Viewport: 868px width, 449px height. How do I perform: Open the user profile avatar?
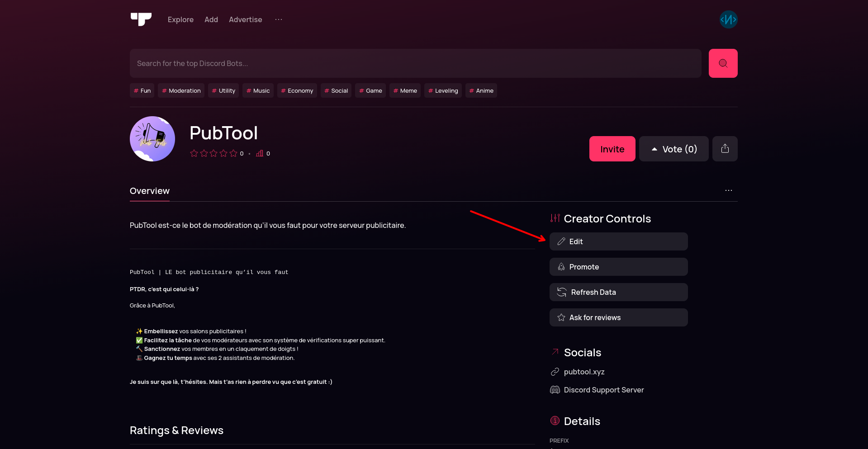pos(728,19)
